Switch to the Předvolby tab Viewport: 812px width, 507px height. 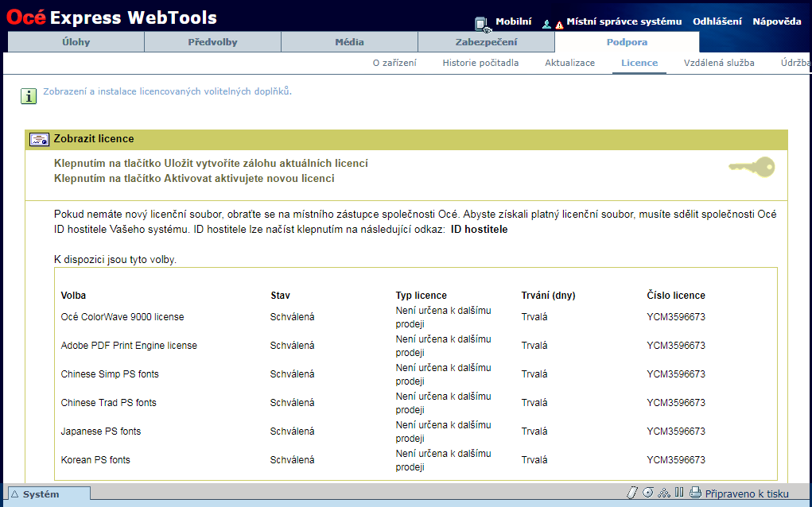[x=213, y=42]
